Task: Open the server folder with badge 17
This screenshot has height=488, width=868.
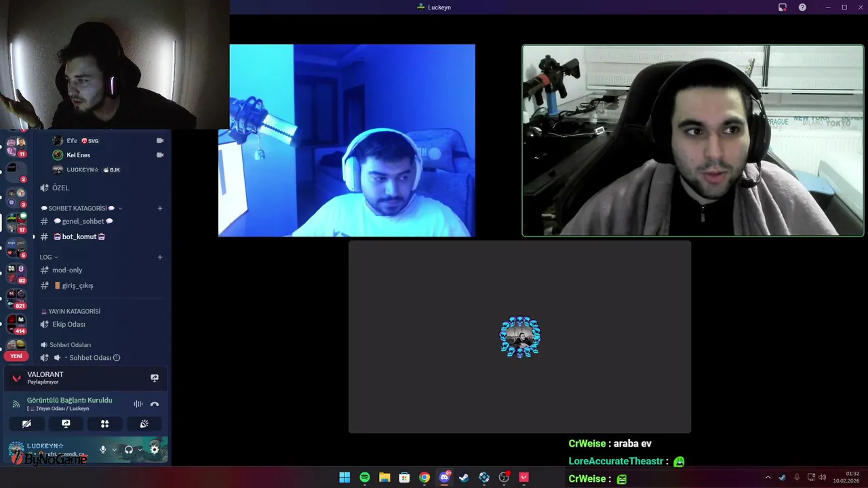Action: 16,222
